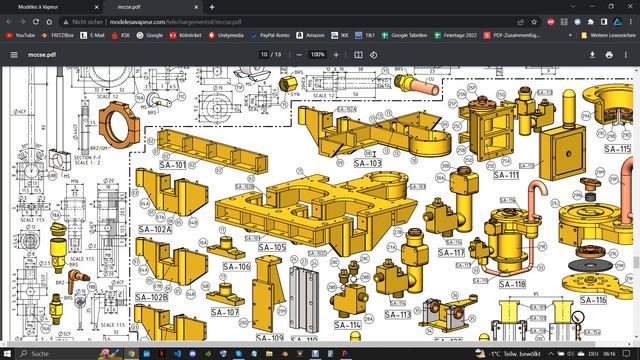This screenshot has width=640, height=360.
Task: Open the PDF viewer sidebar menu
Action: [x=14, y=55]
